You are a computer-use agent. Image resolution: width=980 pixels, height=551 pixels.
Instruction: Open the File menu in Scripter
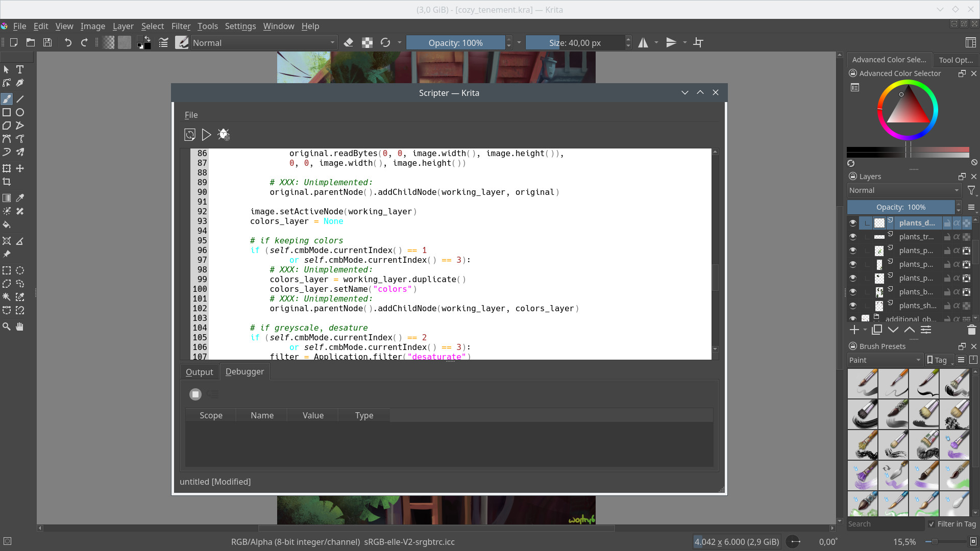(191, 115)
